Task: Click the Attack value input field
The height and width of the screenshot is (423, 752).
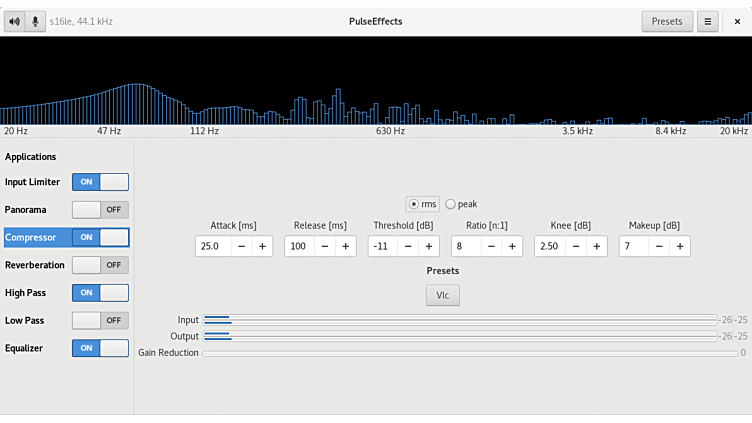Action: coord(212,246)
